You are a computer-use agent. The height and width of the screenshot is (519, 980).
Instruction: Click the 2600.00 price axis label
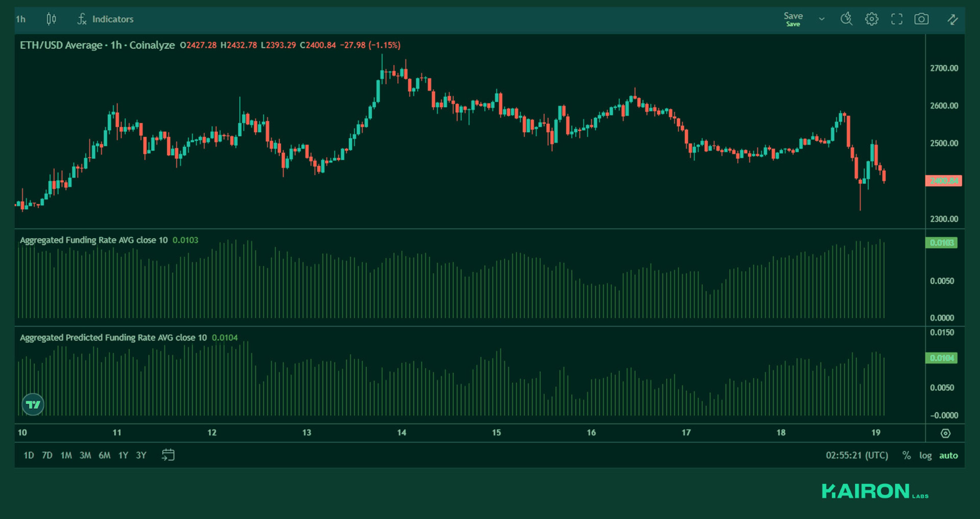944,106
